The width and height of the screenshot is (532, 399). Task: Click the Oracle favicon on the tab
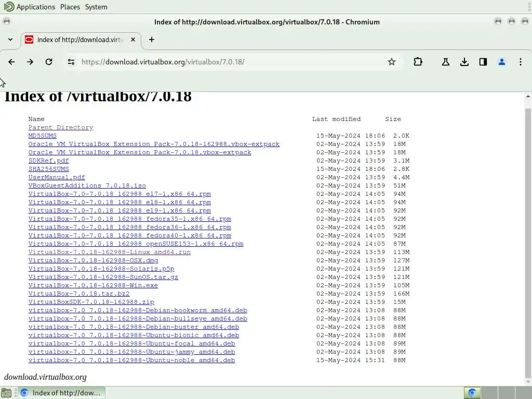pyautogui.click(x=29, y=39)
